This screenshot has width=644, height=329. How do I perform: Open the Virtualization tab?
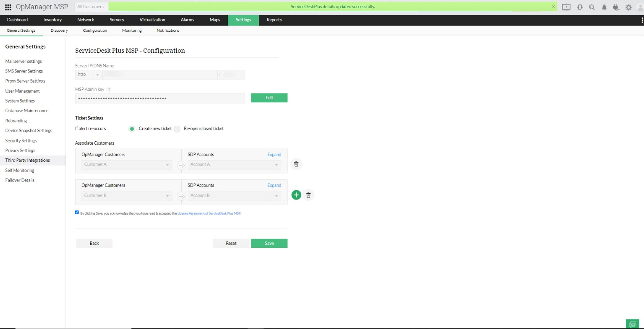point(152,20)
